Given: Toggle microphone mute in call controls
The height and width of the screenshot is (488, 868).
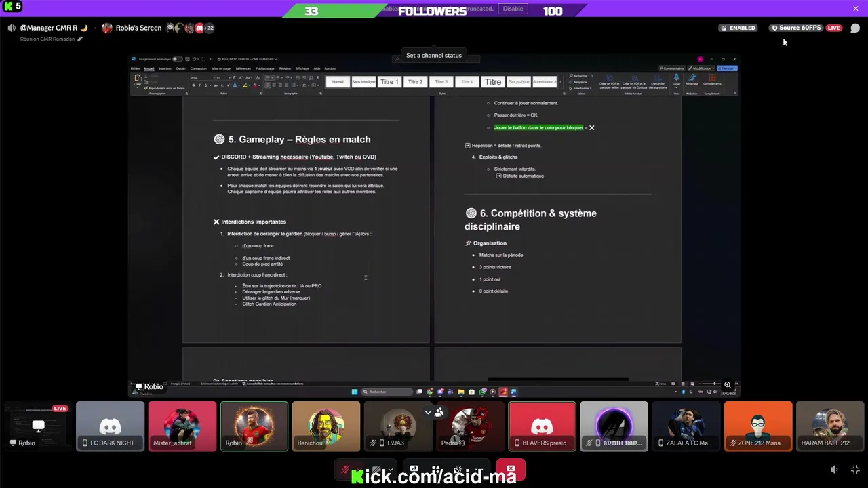Looking at the screenshot, I should click(x=345, y=469).
